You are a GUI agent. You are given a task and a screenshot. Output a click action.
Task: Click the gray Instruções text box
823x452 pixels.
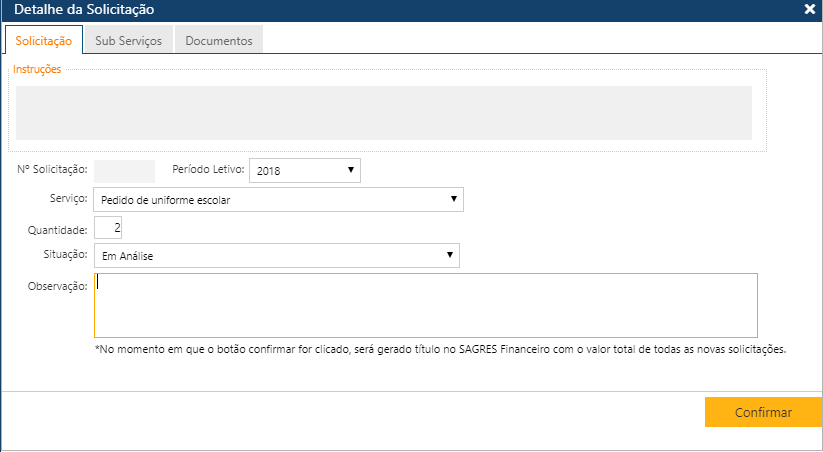pos(383,112)
